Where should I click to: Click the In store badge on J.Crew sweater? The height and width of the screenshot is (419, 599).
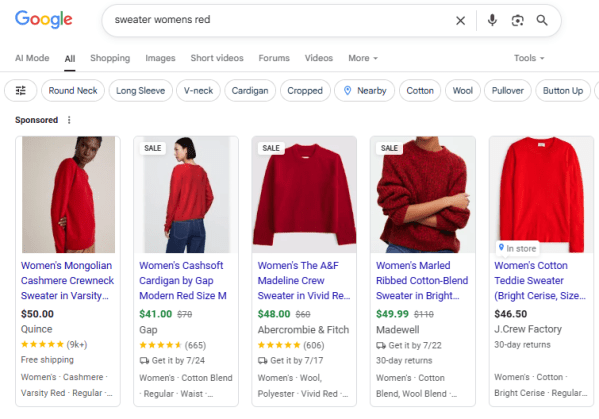[517, 248]
